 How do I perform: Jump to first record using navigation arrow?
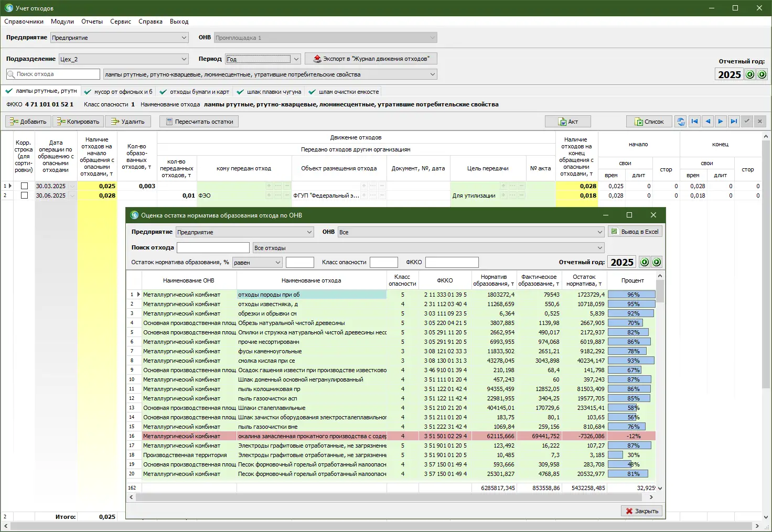click(x=694, y=122)
